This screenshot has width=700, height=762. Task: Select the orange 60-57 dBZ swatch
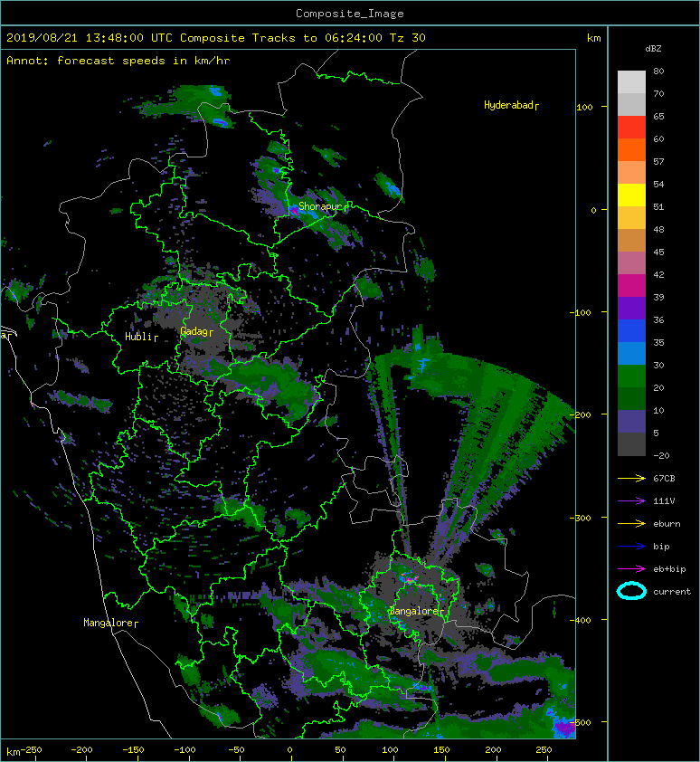[631, 149]
